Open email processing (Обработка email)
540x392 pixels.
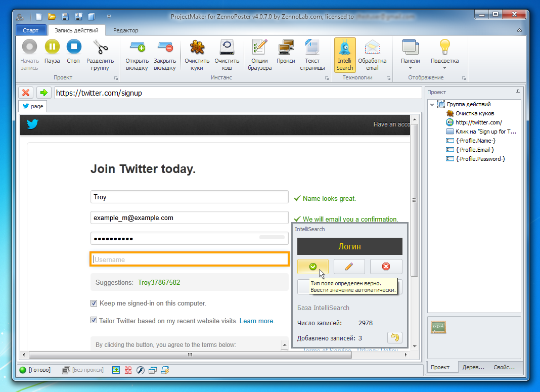(372, 55)
